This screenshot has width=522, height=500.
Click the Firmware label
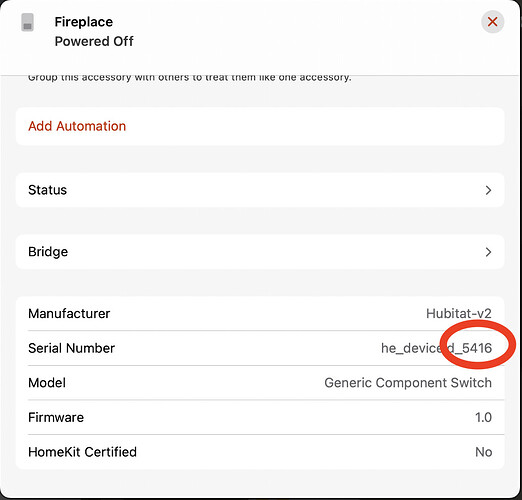click(56, 417)
